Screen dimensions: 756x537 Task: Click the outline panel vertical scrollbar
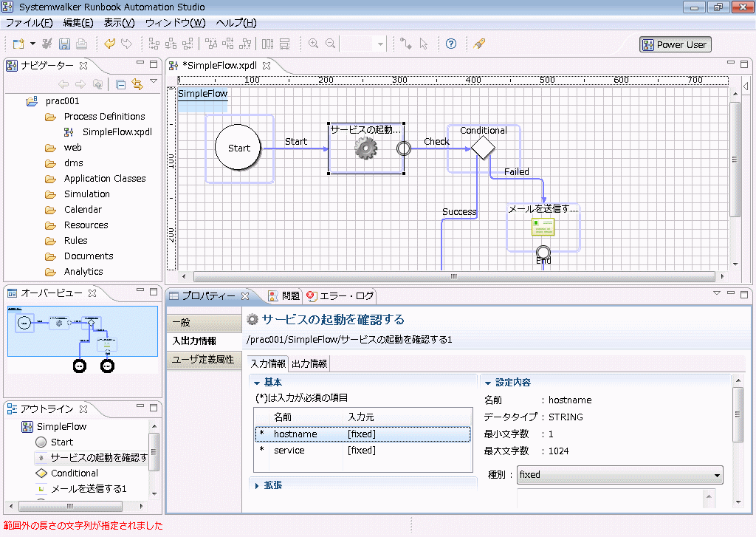coord(154,452)
